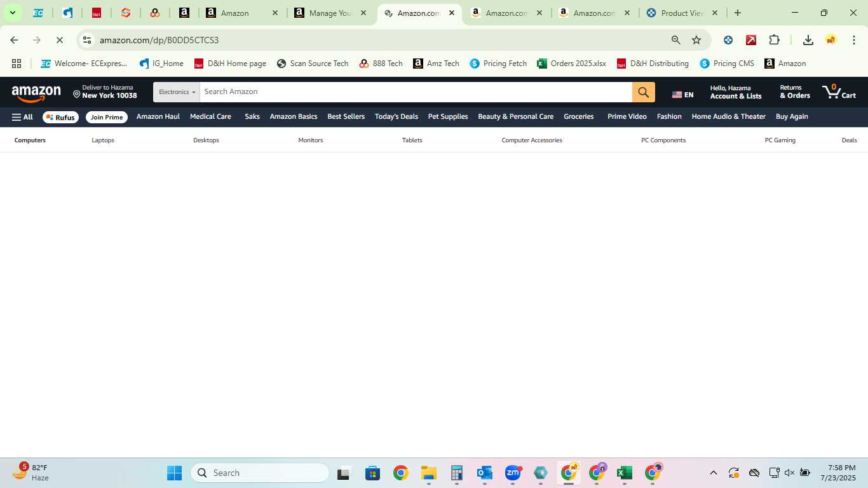Open Today's Deals
The width and height of the screenshot is (868, 488).
click(396, 117)
